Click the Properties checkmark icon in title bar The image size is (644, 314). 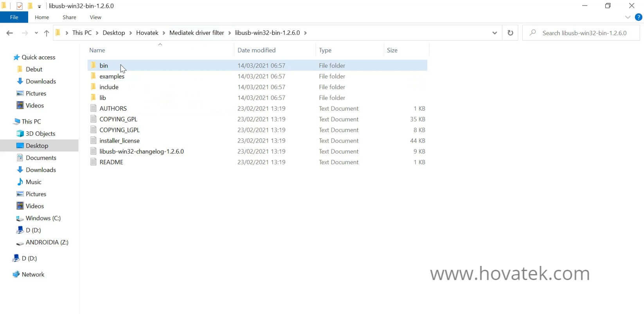19,6
